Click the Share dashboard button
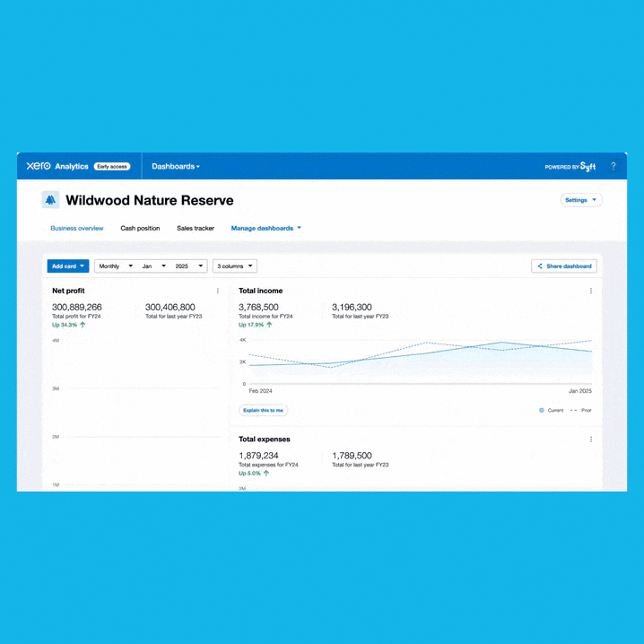The width and height of the screenshot is (644, 644). coord(564,266)
